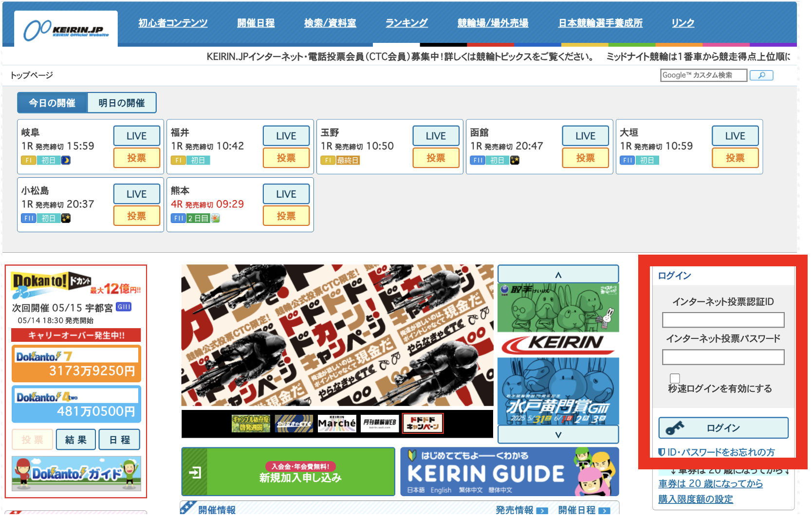Viewport: 812px width, 519px height.
Task: Open LIVE for 福井
Action: (286, 136)
